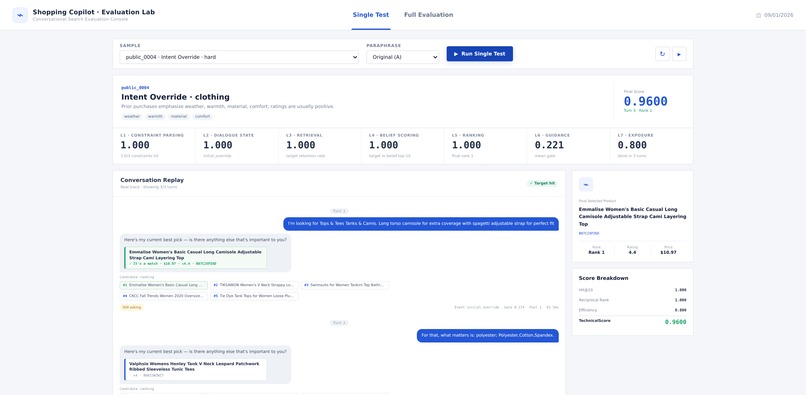Click the product ID link in the Final Selected Product panel
This screenshot has width=806, height=395.
click(589, 234)
